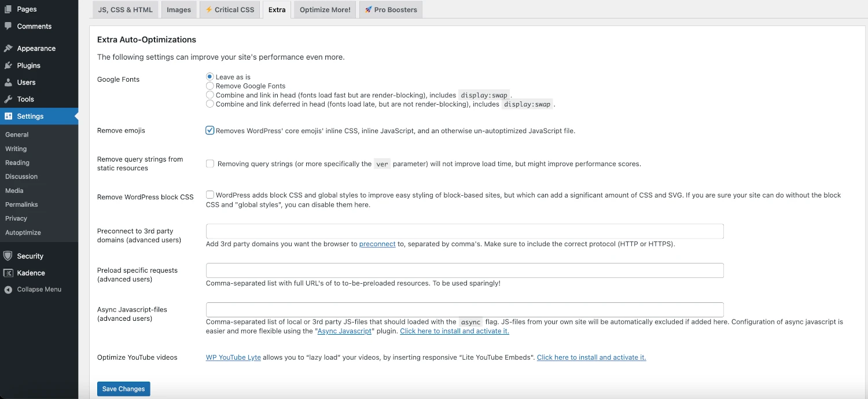Focus the Async Javascript-files input field
Screen dimensions: 868x399
point(465,310)
